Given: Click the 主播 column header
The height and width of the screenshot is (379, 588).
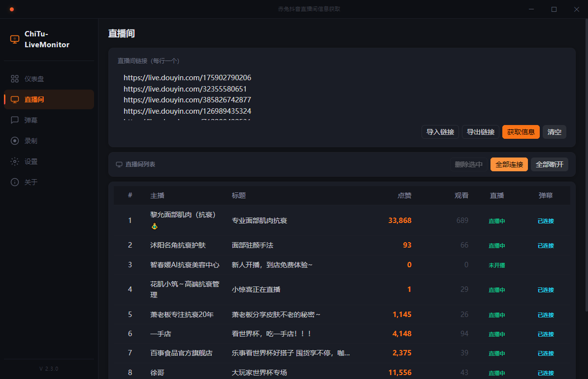Looking at the screenshot, I should pos(157,196).
